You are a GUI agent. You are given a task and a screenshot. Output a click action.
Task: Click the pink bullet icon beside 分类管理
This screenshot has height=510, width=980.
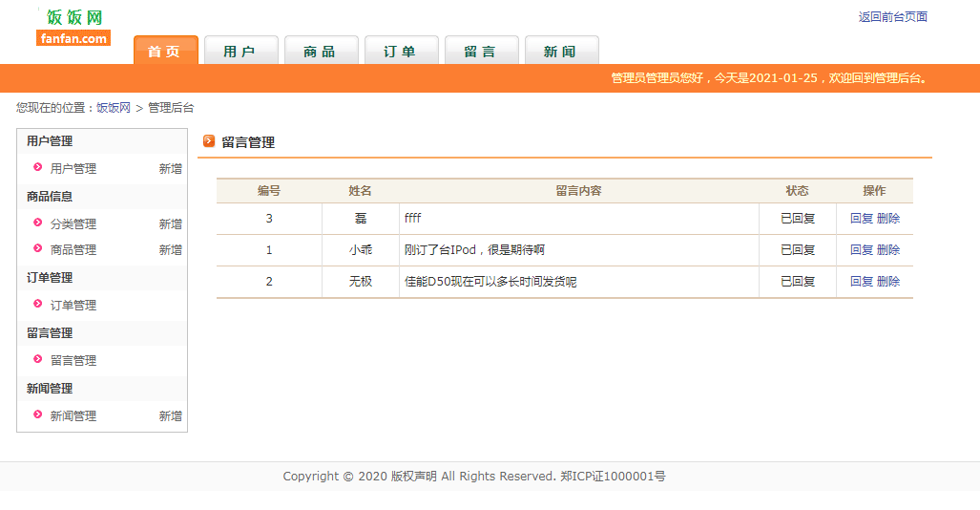(x=37, y=223)
